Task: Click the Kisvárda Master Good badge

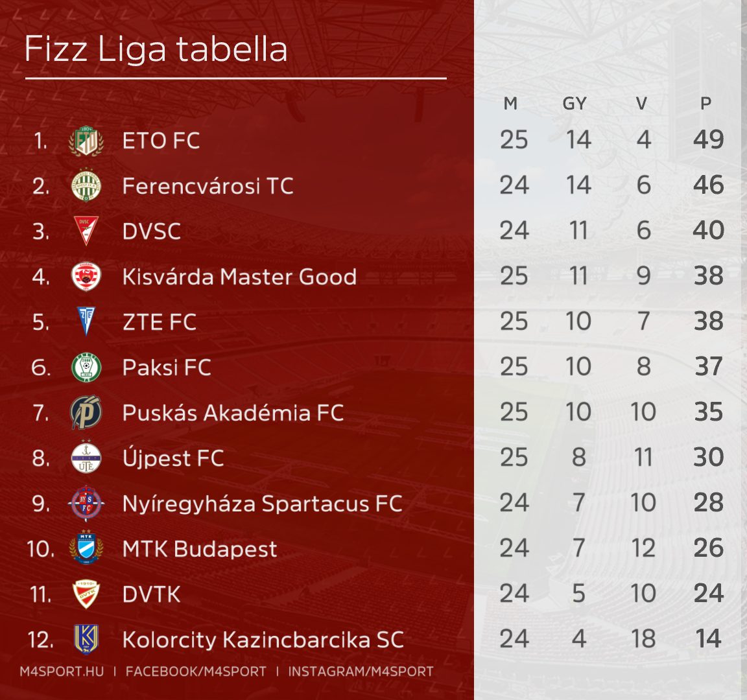Action: [86, 277]
